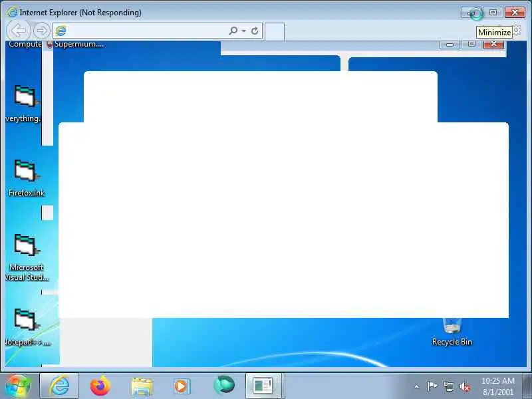This screenshot has width=532, height=399.
Task: Click the Show desktop strip
Action: tap(527, 386)
